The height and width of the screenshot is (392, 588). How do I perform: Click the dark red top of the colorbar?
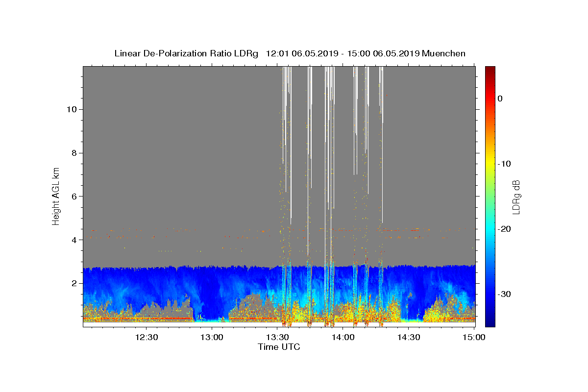490,69
